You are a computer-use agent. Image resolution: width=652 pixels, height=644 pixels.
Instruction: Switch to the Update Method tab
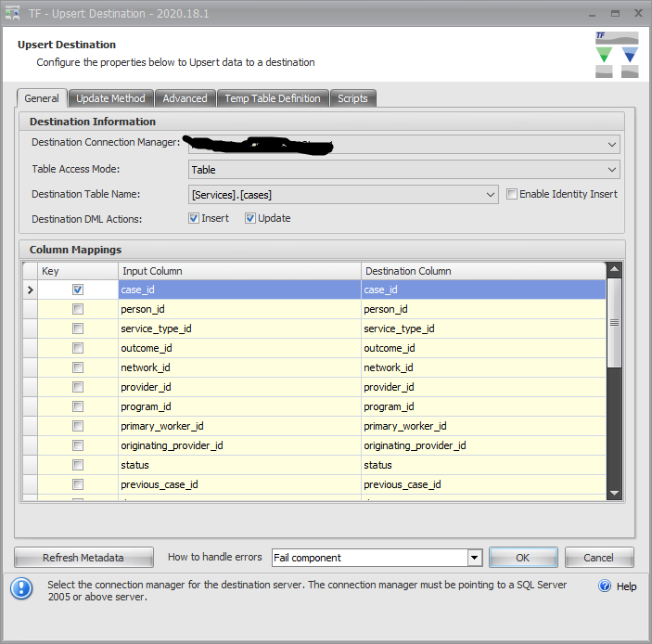pyautogui.click(x=110, y=98)
